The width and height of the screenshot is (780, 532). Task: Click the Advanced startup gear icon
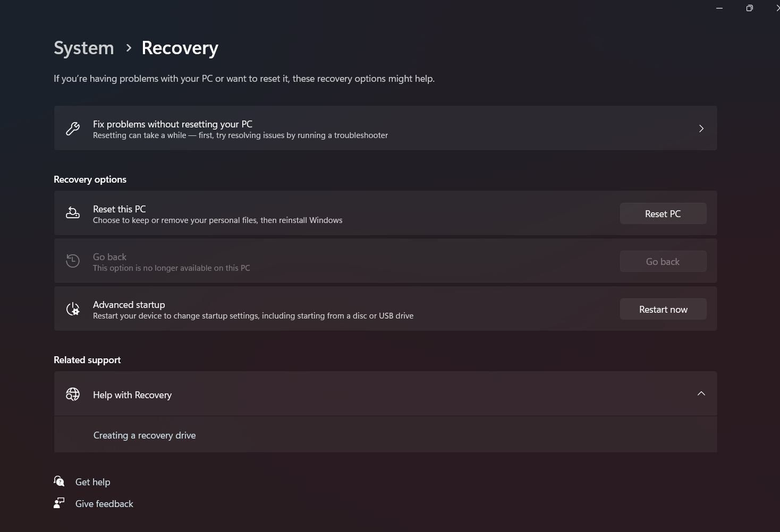pos(73,309)
